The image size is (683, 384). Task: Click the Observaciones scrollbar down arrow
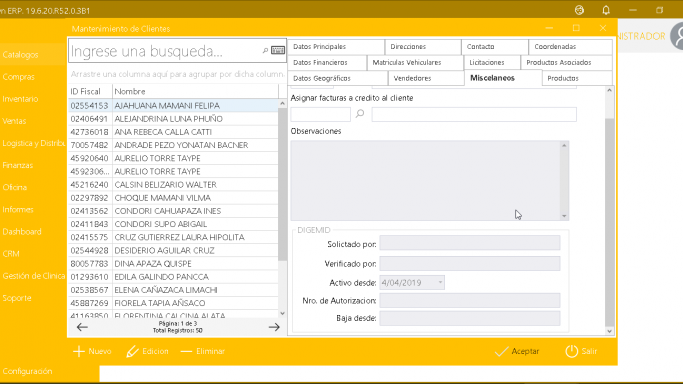click(x=564, y=216)
